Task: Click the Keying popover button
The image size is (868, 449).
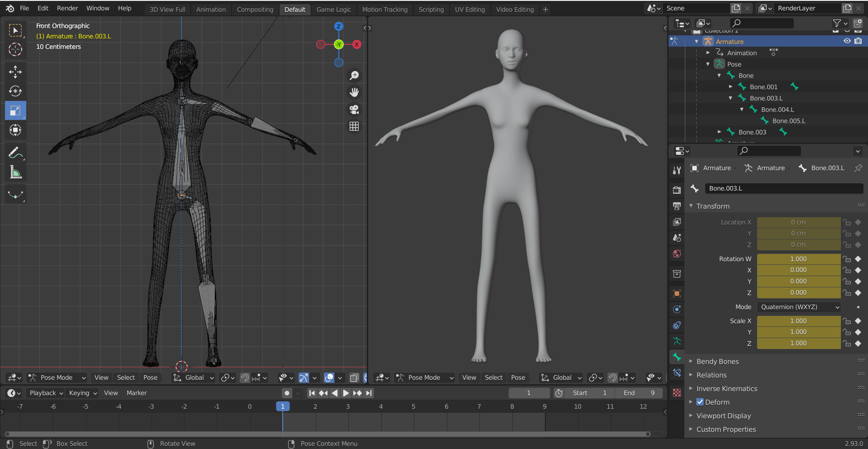Action: [x=83, y=393]
